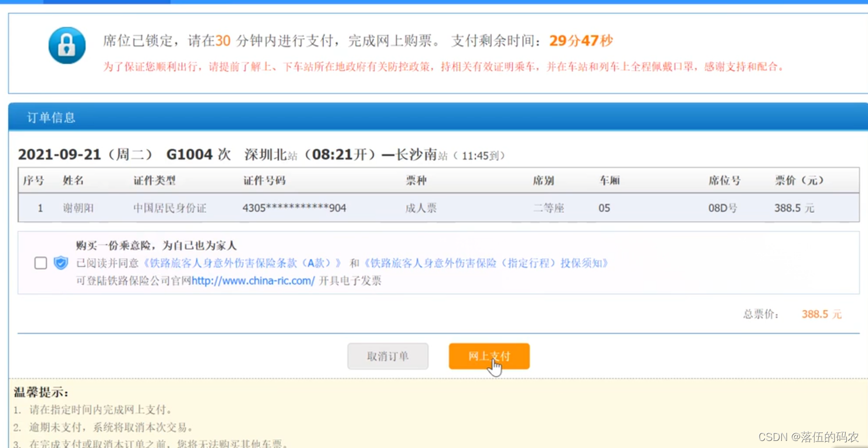Click the 取消订单 cancel order button
The width and height of the screenshot is (868, 448).
(x=387, y=356)
